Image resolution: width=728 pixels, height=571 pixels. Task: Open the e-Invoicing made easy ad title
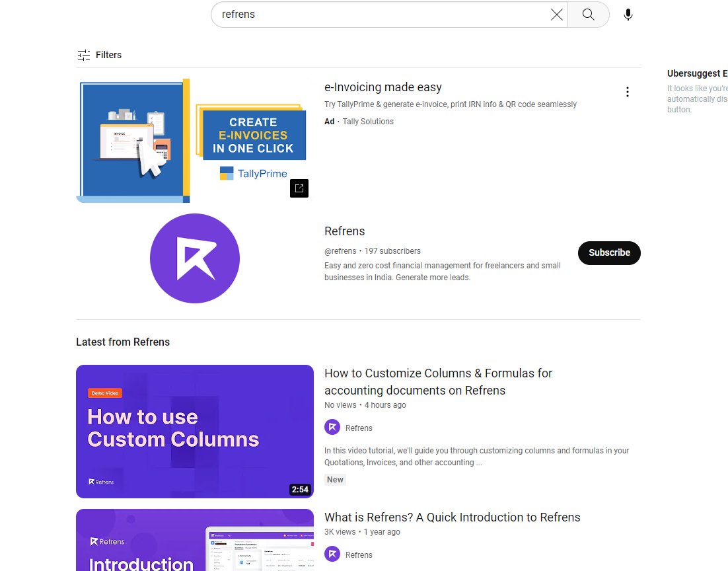tap(383, 87)
